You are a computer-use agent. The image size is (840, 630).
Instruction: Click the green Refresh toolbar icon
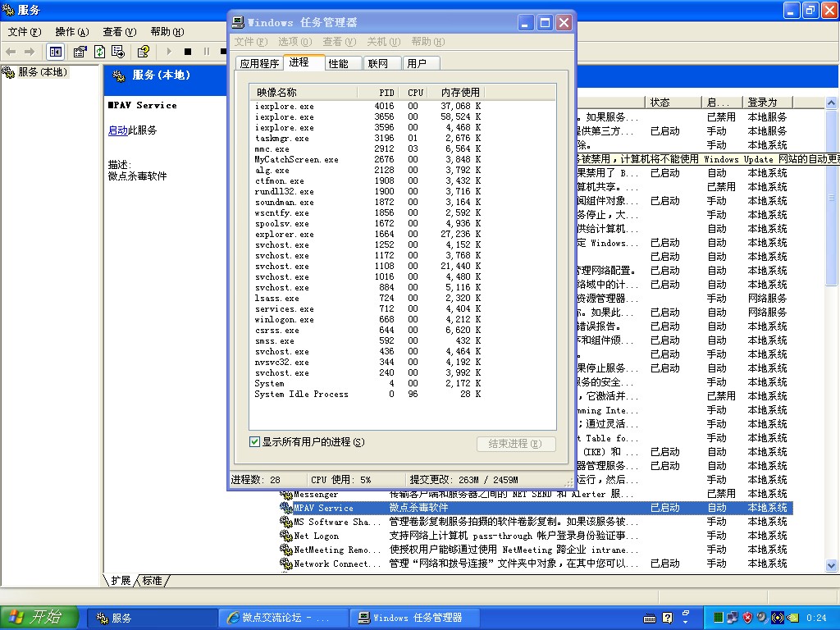[99, 52]
